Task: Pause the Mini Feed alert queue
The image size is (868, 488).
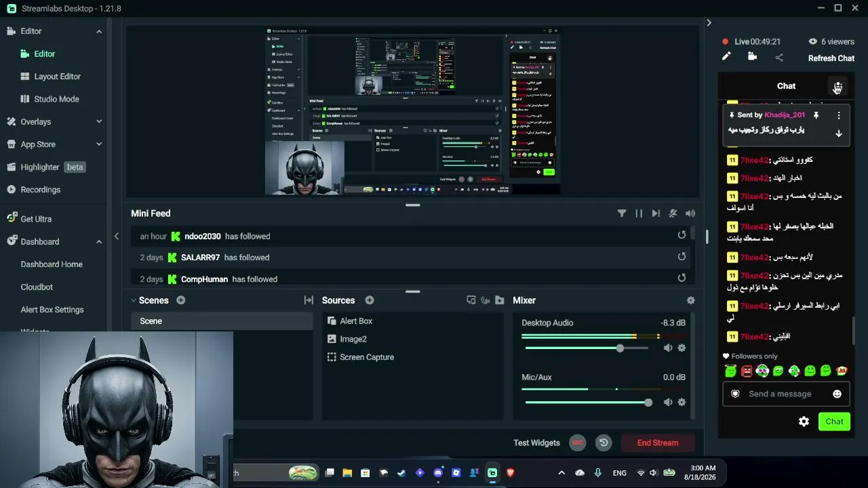Action: [639, 213]
